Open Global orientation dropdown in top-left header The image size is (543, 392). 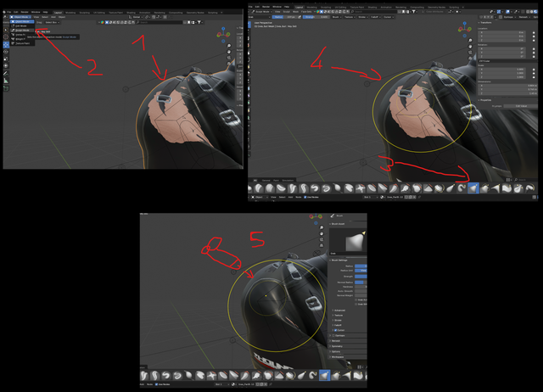click(x=136, y=17)
